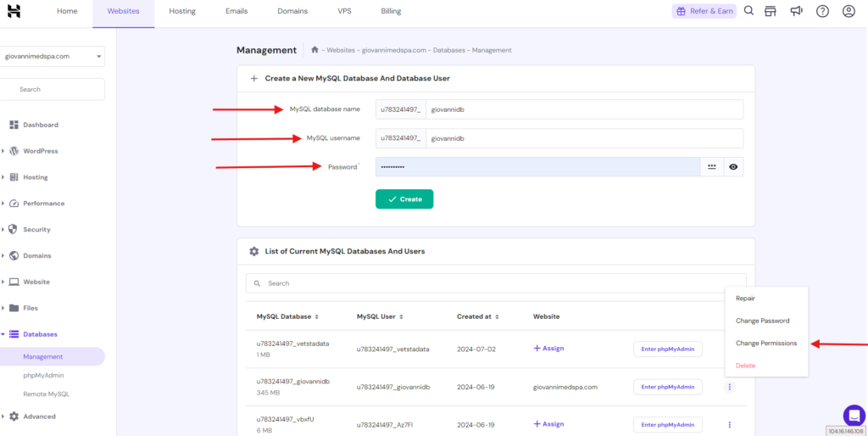This screenshot has height=436, width=868.
Task: Open the giovannimedspa.com website dropdown
Action: 53,57
